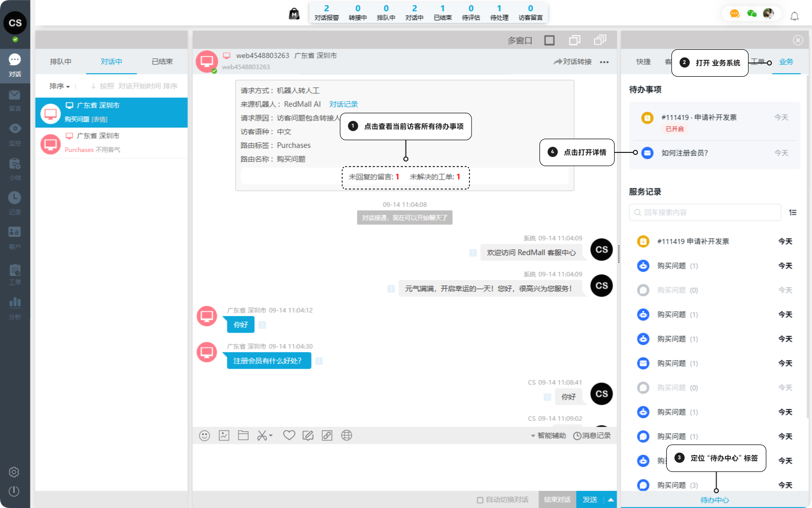
Task: Switch to the cascaded multi-window layout
Action: 600,40
